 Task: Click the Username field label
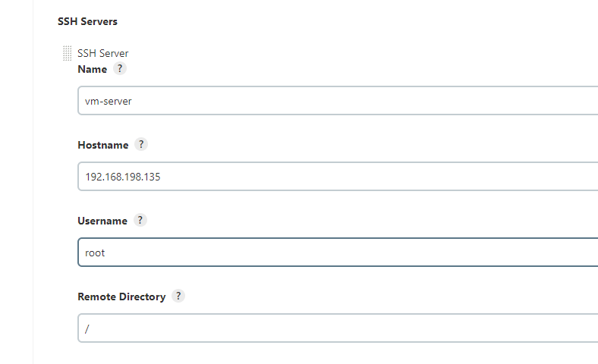(x=102, y=221)
